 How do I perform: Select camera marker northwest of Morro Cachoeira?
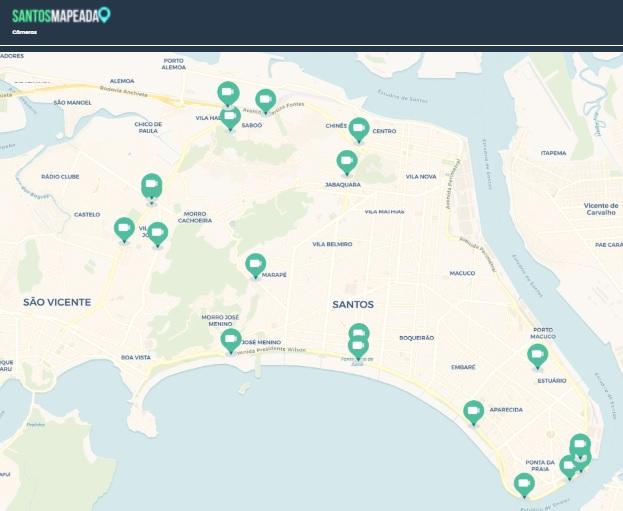pos(151,188)
